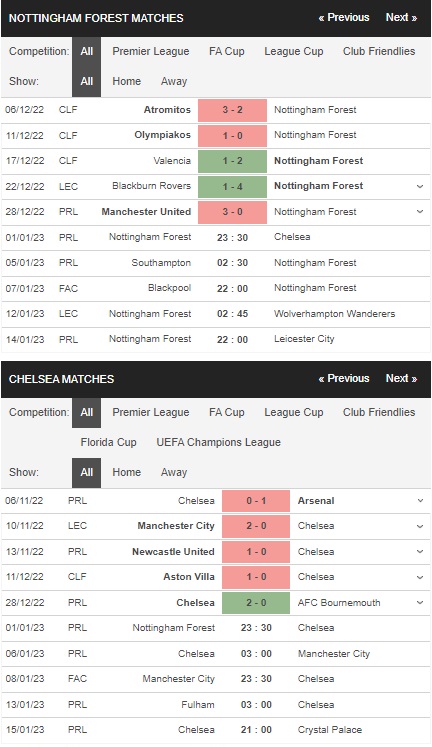Open chevron for Manchester City 2-0 Chelsea

click(420, 526)
